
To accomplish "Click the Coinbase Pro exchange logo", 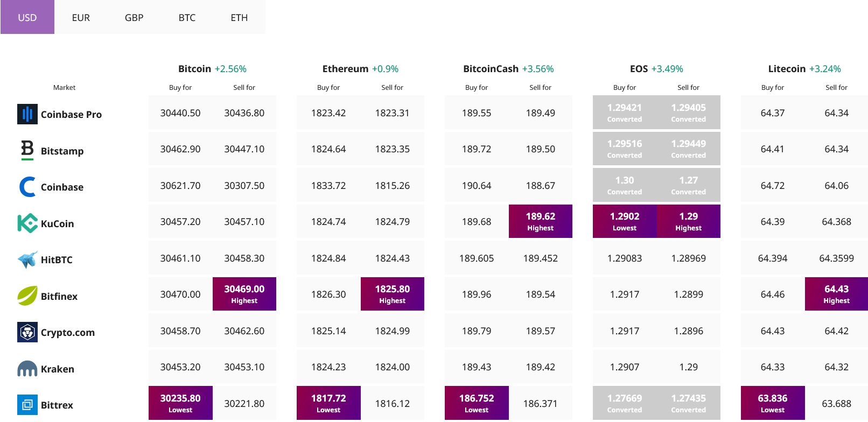I will pos(27,114).
